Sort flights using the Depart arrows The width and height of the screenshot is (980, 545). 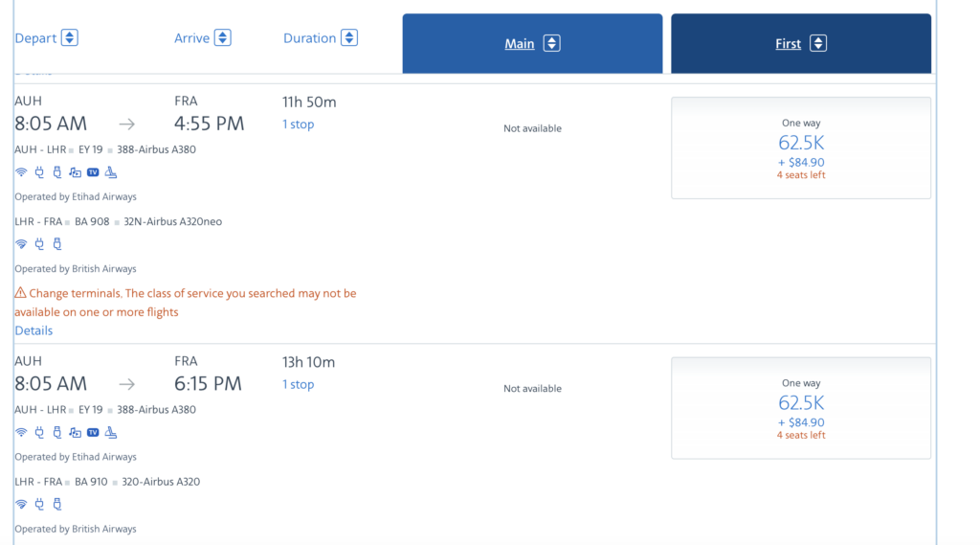coord(69,38)
